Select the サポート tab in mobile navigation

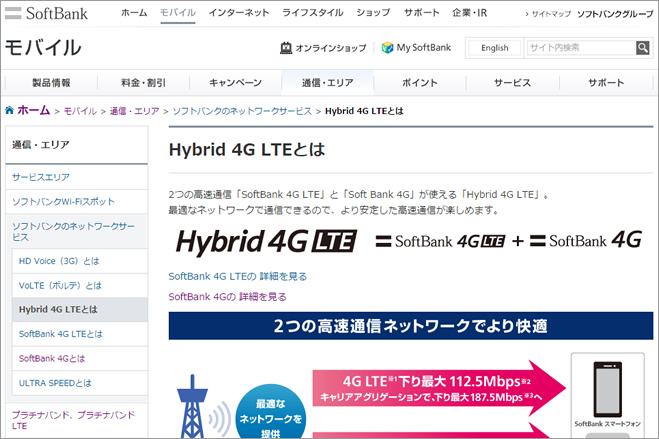pos(606,83)
